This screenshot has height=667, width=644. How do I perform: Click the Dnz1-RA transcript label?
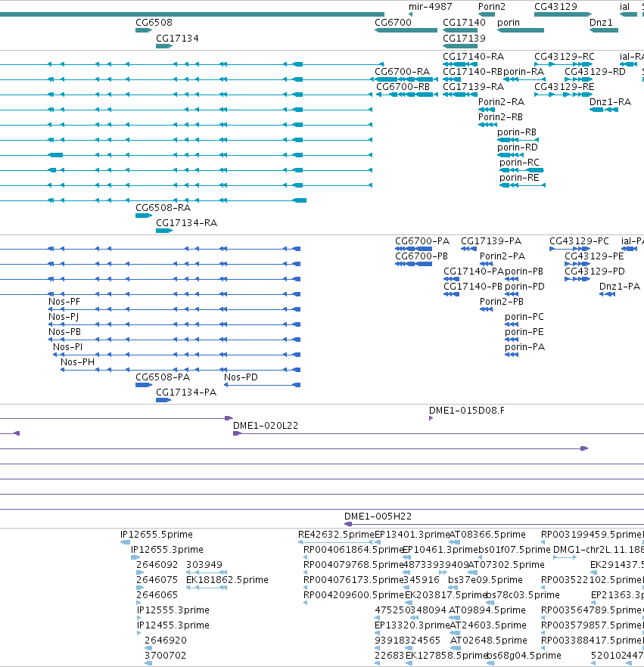[x=611, y=102]
